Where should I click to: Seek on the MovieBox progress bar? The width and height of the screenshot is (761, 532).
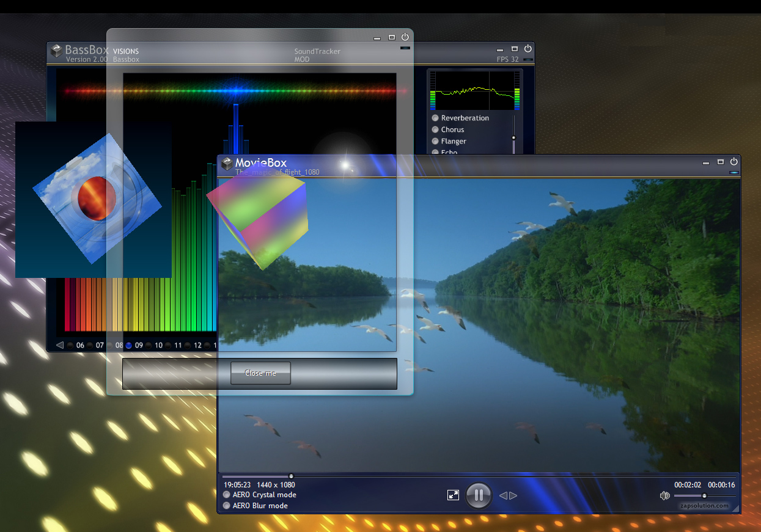tap(479, 476)
